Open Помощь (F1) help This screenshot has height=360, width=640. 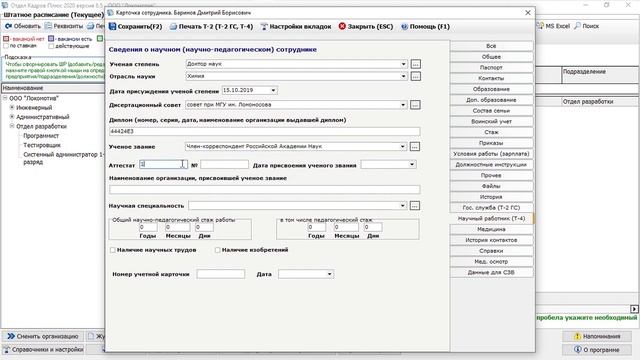(x=425, y=27)
